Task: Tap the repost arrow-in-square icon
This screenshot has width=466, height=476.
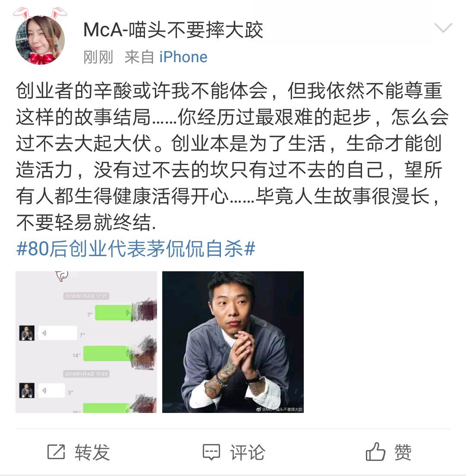Action: click(x=56, y=452)
